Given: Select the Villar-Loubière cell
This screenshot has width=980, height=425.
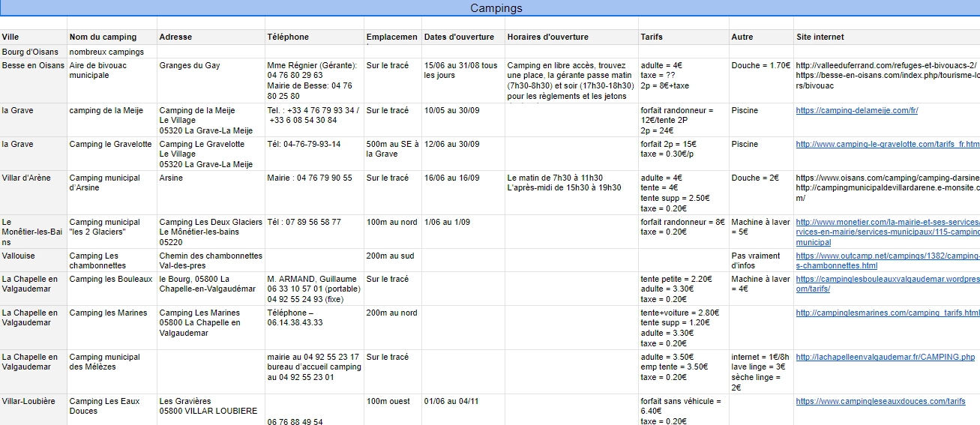Looking at the screenshot, I should 34,410.
